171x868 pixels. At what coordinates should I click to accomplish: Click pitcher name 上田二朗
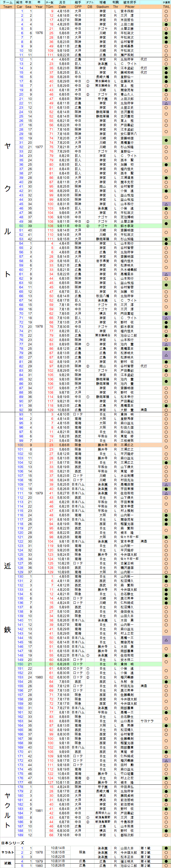click(x=127, y=24)
